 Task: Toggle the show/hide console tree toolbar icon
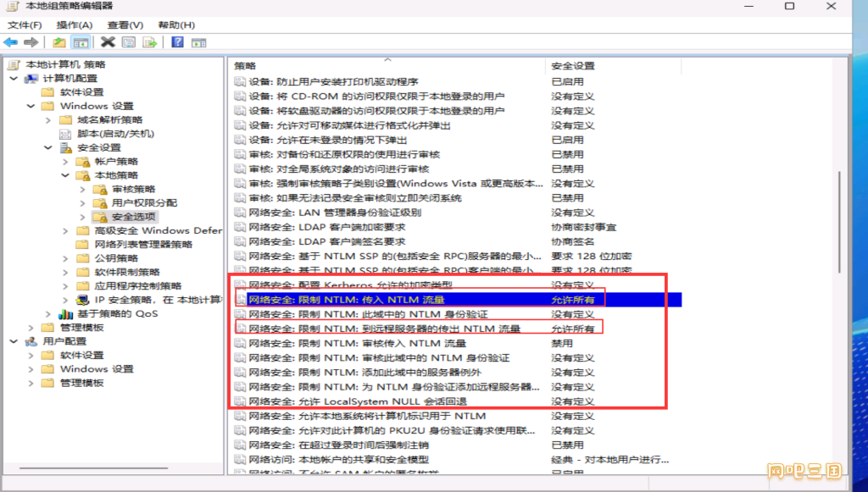point(81,42)
